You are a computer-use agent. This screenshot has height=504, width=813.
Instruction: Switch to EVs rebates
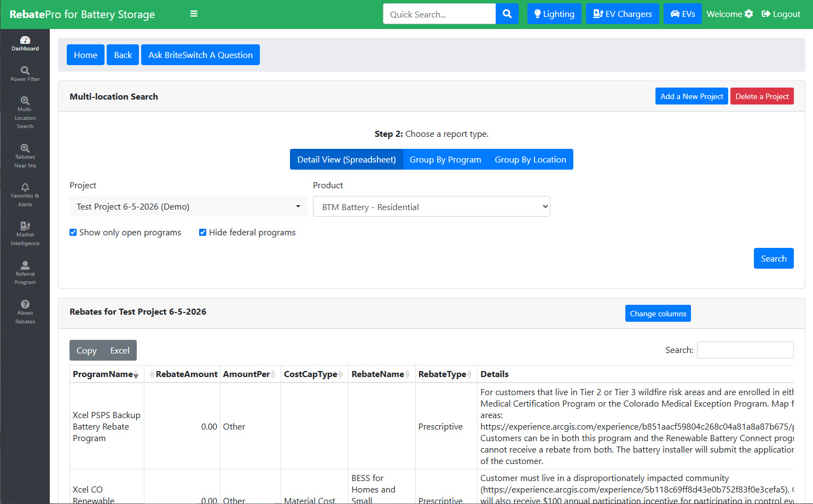coord(683,14)
